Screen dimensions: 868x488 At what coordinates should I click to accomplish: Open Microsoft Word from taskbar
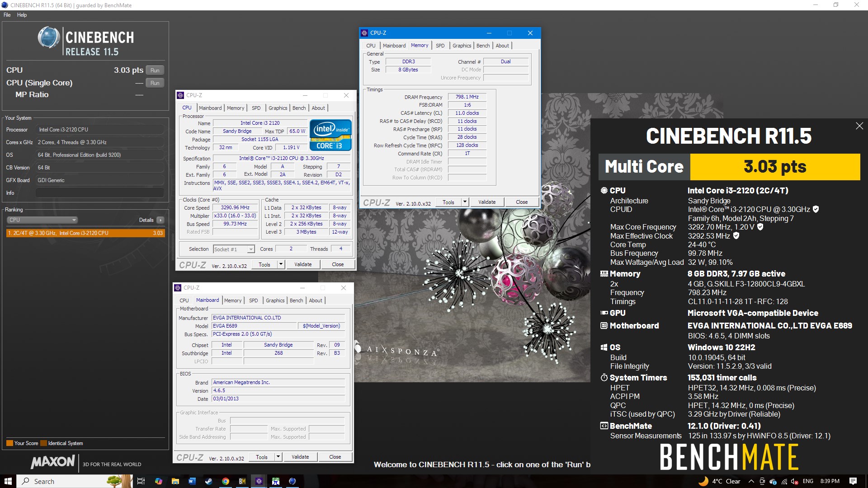192,481
